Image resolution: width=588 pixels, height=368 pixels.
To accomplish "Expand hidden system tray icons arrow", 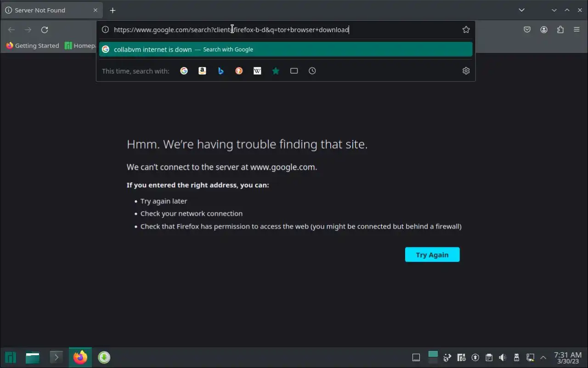I will click(x=543, y=357).
